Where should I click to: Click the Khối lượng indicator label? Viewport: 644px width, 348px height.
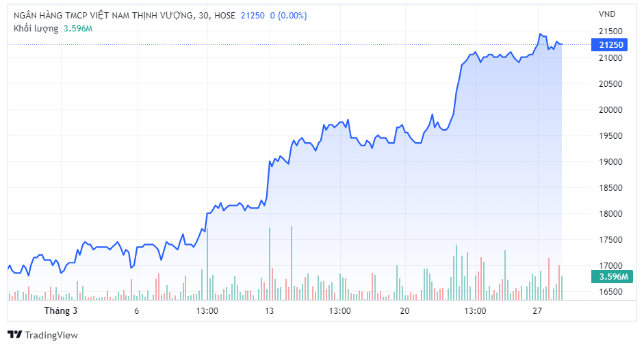36,28
